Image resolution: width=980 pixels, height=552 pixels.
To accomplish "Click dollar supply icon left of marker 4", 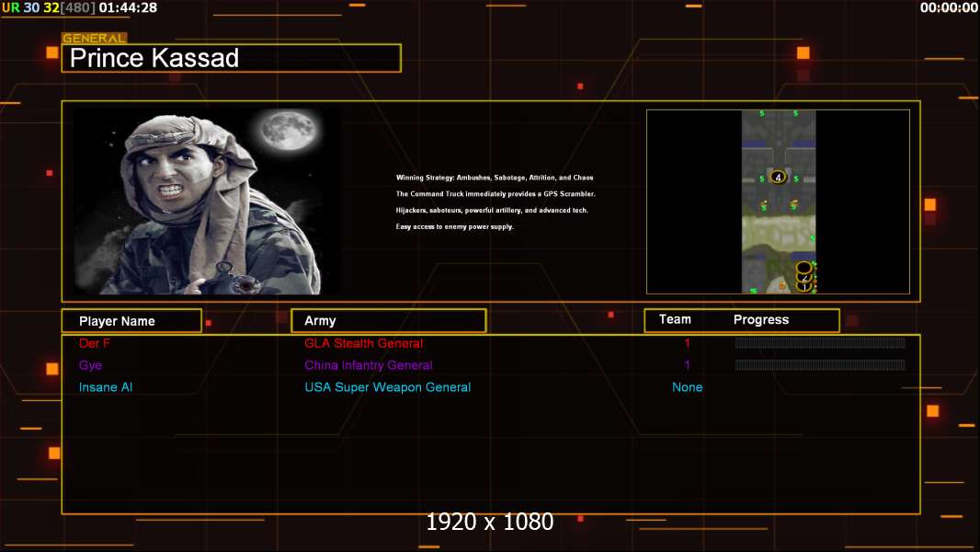I will pos(761,178).
